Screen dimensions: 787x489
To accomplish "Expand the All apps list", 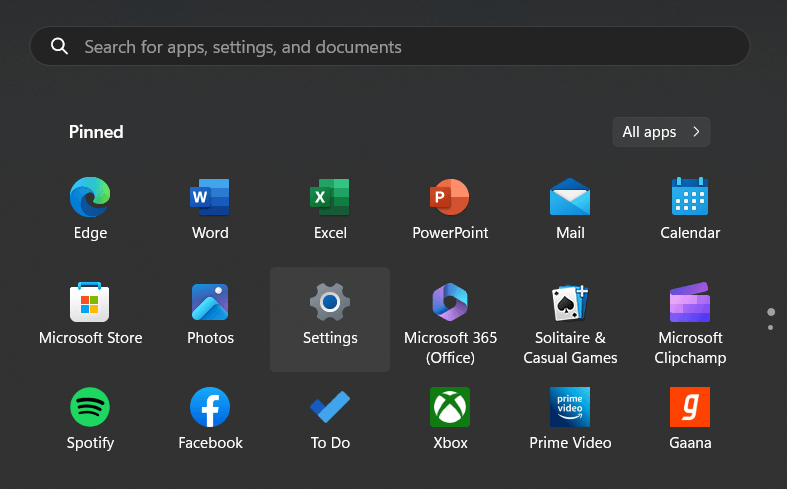I will pyautogui.click(x=661, y=132).
